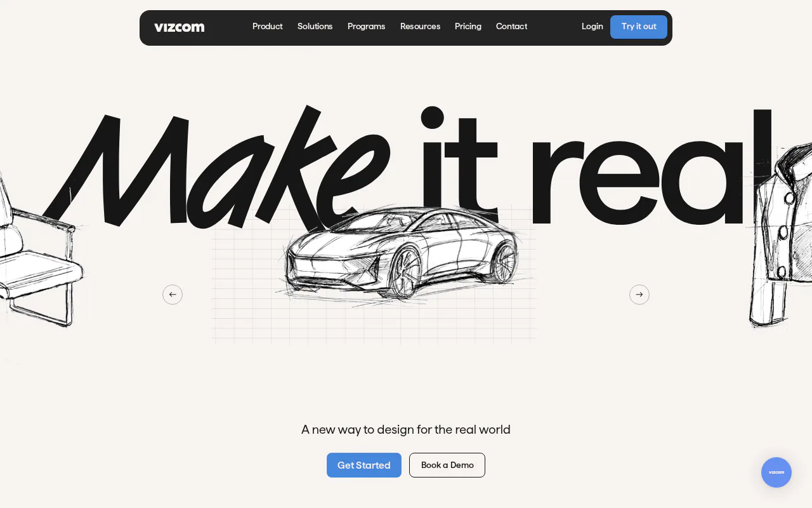The image size is (812, 508).
Task: Advance carousel with right arrow button
Action: [639, 295]
